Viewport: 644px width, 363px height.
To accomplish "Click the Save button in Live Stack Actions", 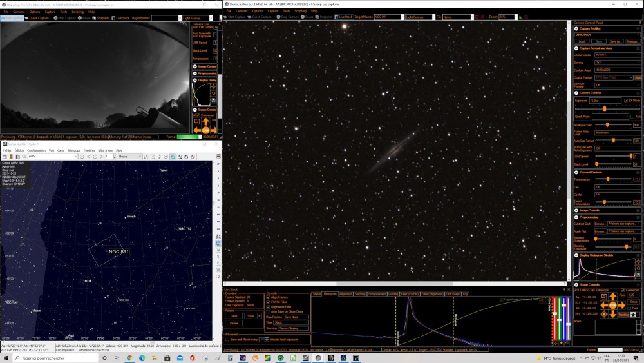I will coord(251,316).
